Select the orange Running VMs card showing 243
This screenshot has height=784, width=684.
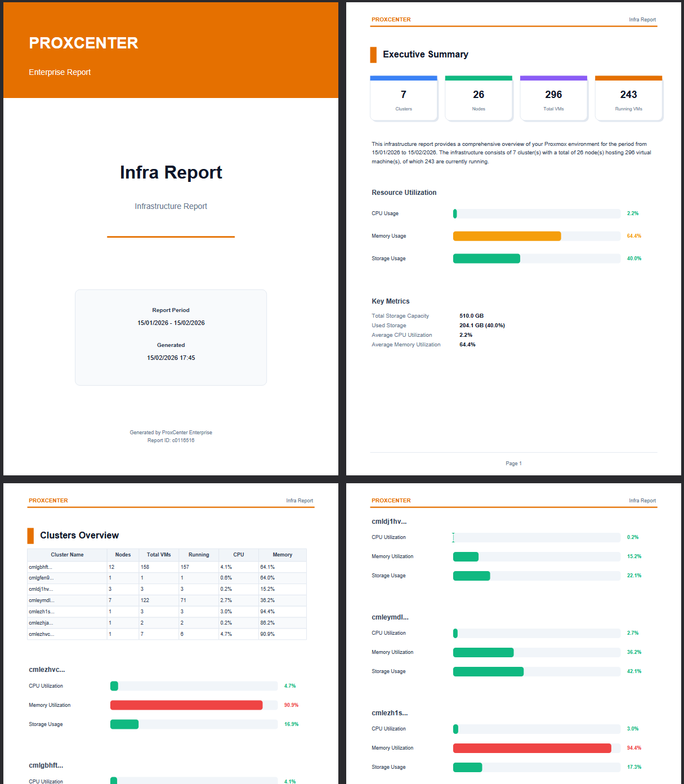(628, 97)
